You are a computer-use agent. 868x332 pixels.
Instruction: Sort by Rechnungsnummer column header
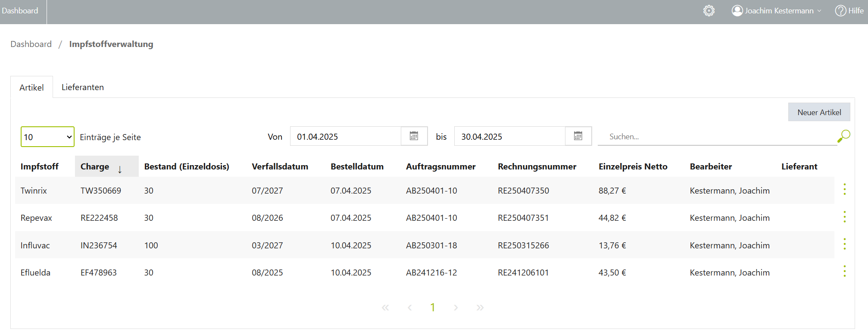click(x=537, y=166)
